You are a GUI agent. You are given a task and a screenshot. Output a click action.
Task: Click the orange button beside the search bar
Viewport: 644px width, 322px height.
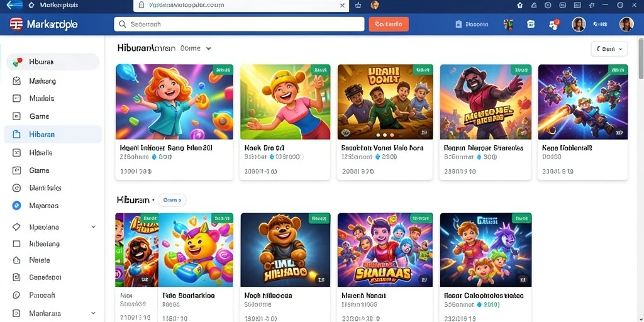point(389,25)
